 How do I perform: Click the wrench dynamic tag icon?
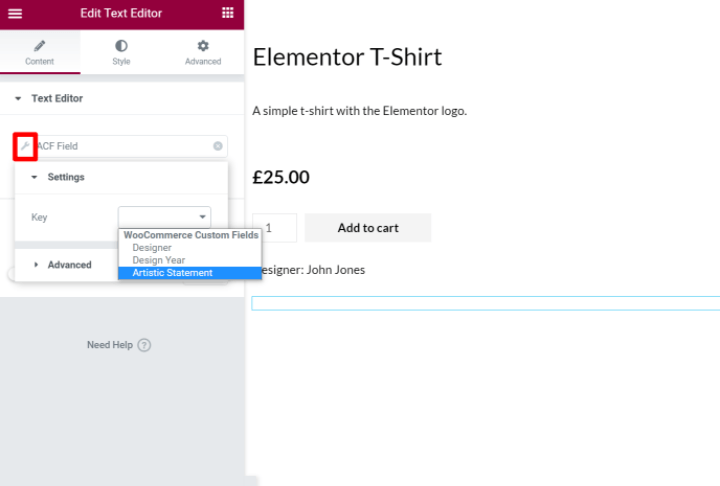(x=25, y=146)
